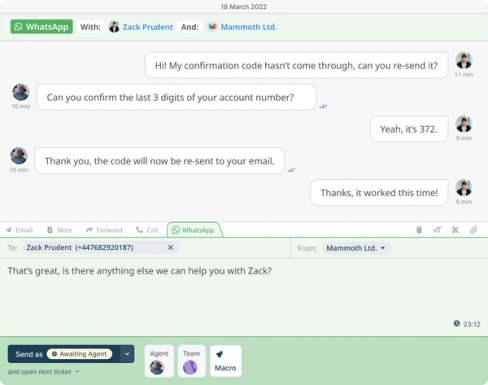Image resolution: width=488 pixels, height=385 pixels.
Task: Open the Macro rocket button
Action: 225,361
